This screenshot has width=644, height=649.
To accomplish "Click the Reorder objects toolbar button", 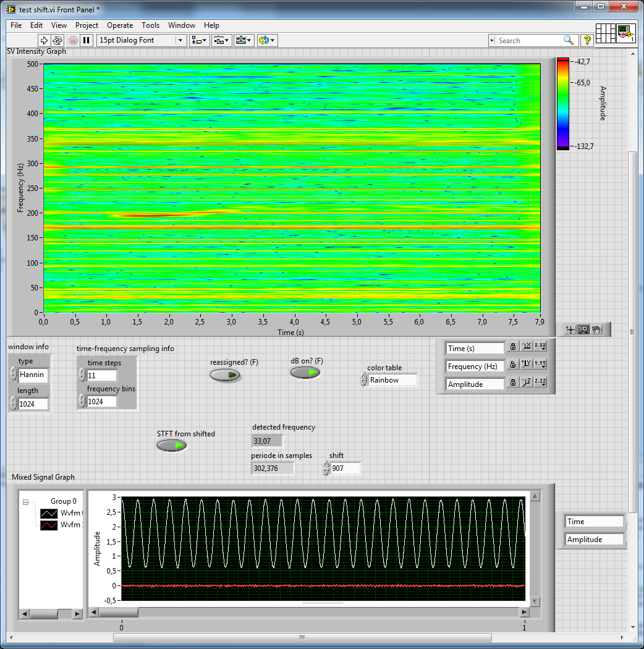I will tap(266, 40).
